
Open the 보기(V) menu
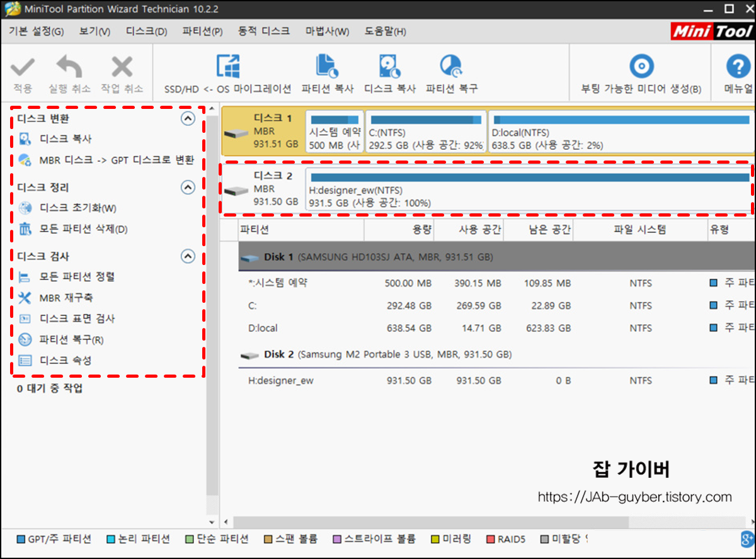coord(94,31)
